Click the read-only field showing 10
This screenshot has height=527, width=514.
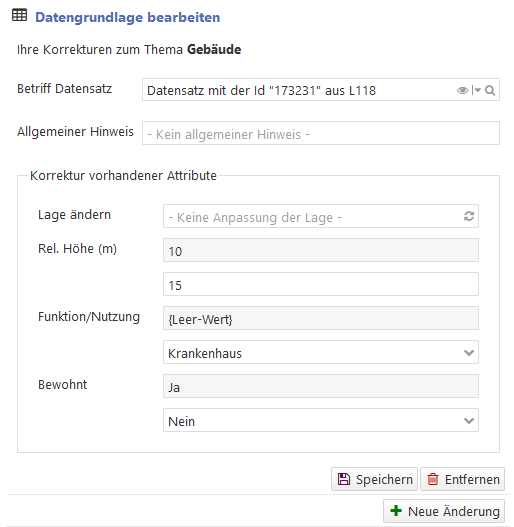click(321, 250)
